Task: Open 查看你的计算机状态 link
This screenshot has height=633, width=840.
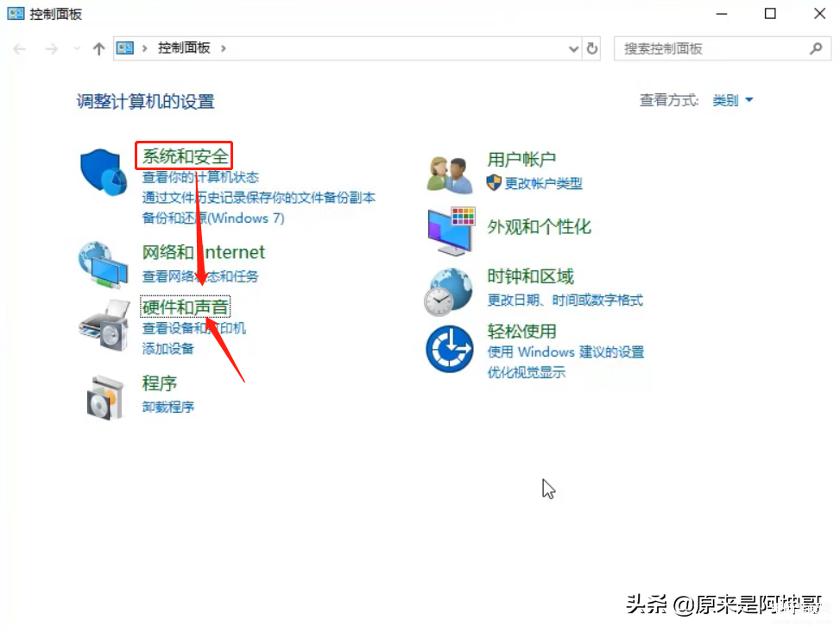Action: 200,177
